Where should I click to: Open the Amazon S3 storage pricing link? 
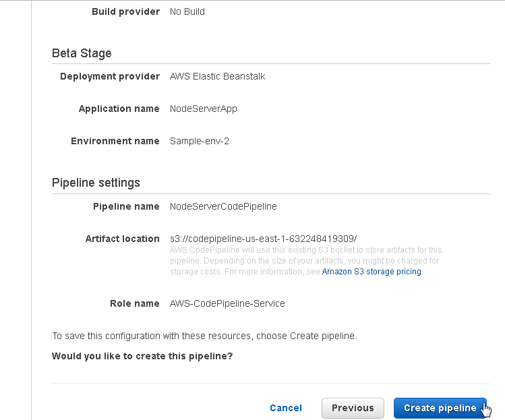pyautogui.click(x=372, y=272)
